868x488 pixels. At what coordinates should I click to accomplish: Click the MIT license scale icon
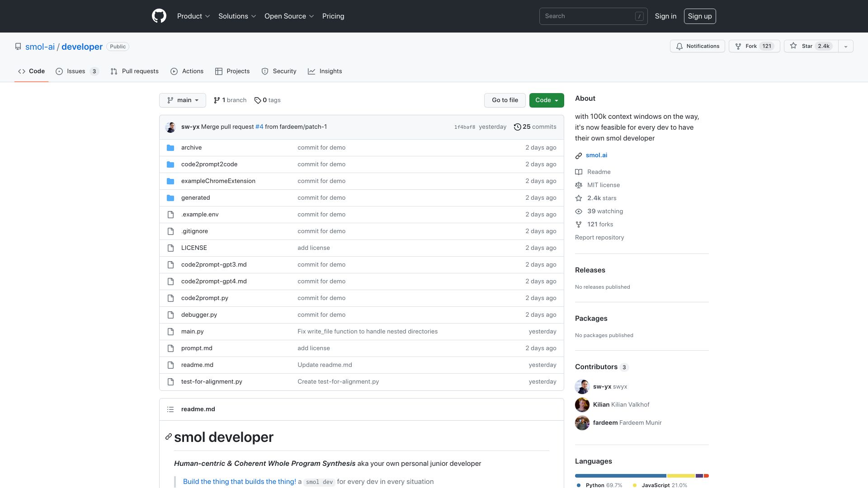coord(579,185)
